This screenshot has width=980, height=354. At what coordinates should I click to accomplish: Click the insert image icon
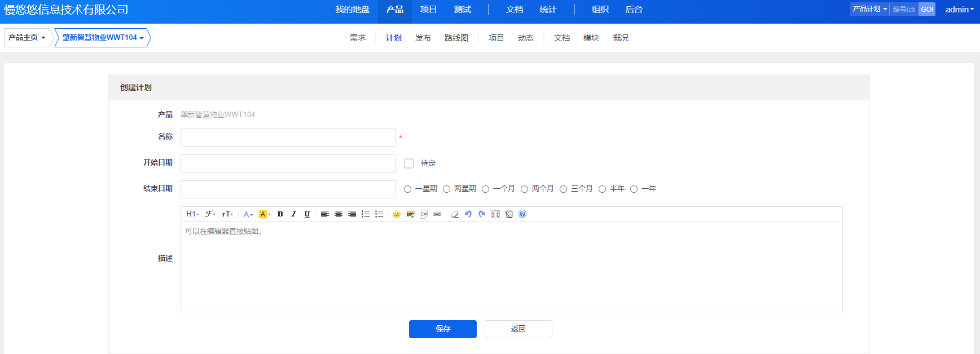pyautogui.click(x=410, y=214)
